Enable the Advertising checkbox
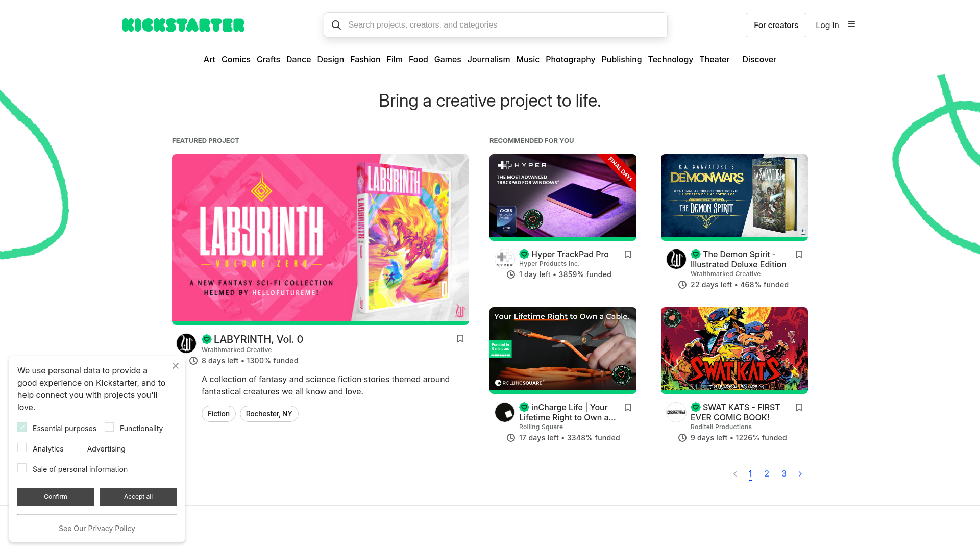Image resolution: width=980 pixels, height=551 pixels. [x=77, y=447]
